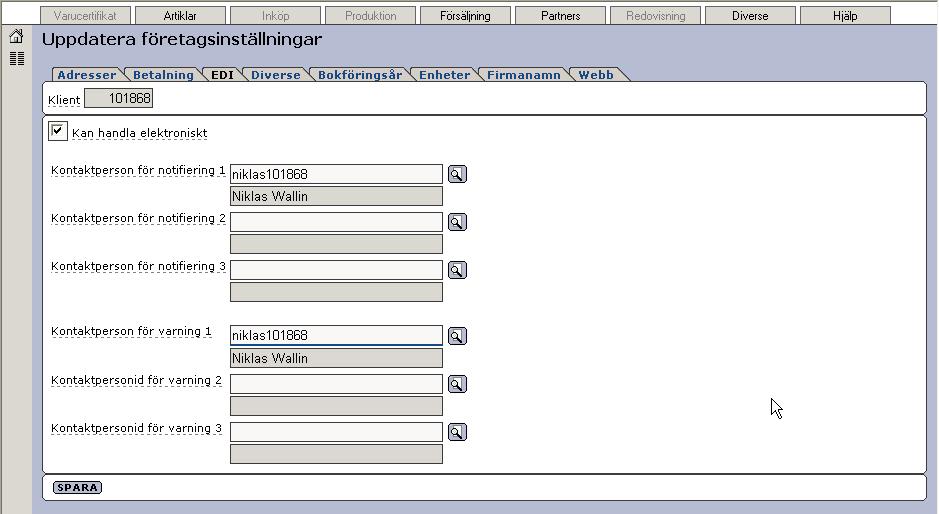The image size is (939, 514).
Task: Search contact for Kontaktperson för varning 1
Action: (x=457, y=336)
